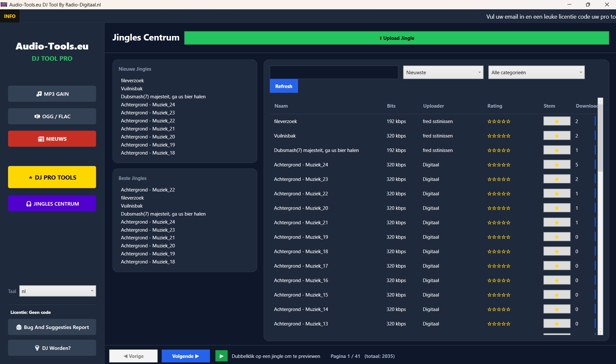Go to Volgende page

pyautogui.click(x=186, y=356)
